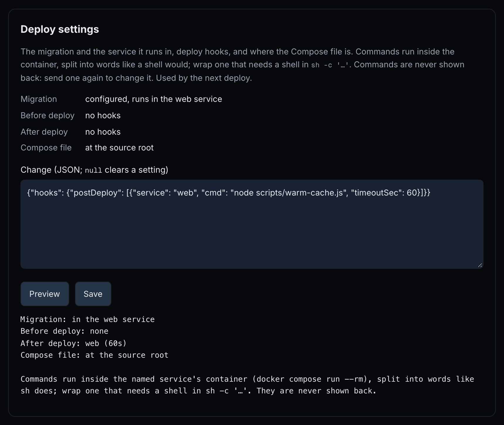
Task: Click preview line 'After deploy: web (60s)'
Action: pos(74,343)
